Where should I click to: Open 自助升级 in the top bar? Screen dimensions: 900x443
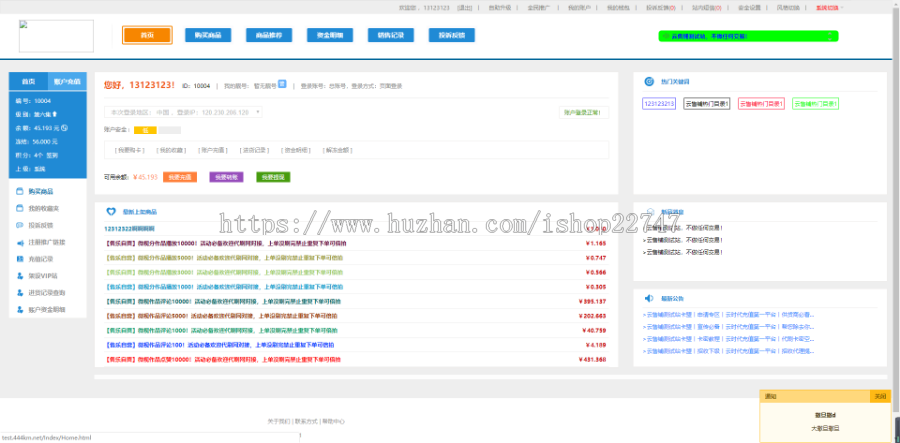click(499, 7)
